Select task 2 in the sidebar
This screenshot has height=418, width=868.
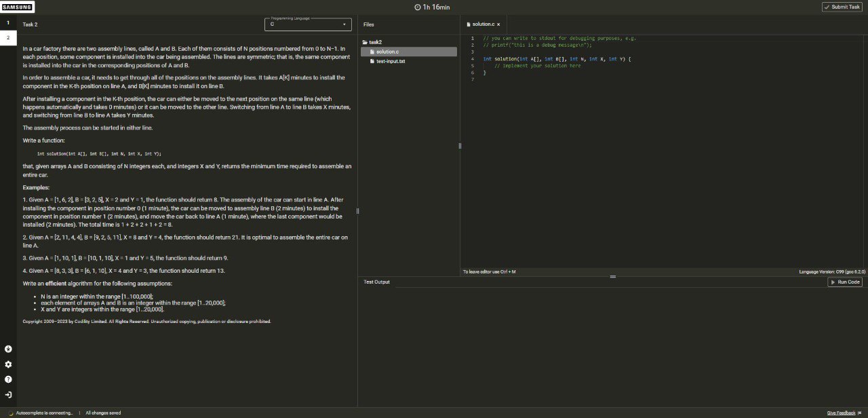tap(8, 38)
